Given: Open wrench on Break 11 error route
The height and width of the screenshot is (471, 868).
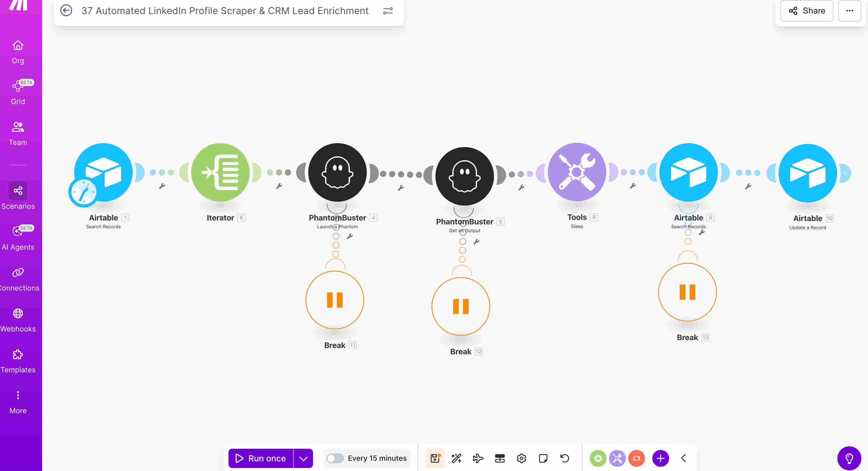Looking at the screenshot, I should click(x=350, y=236).
